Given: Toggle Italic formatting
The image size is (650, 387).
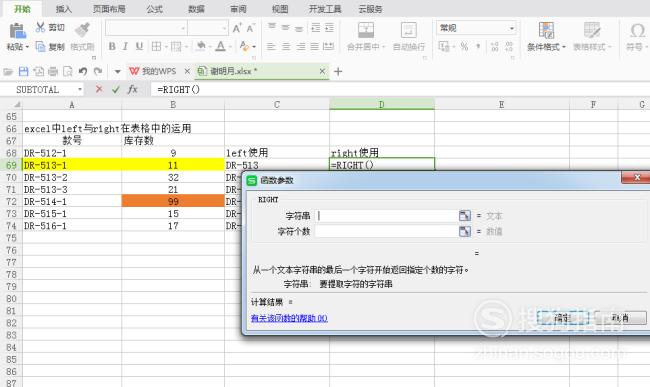Looking at the screenshot, I should click(125, 46).
